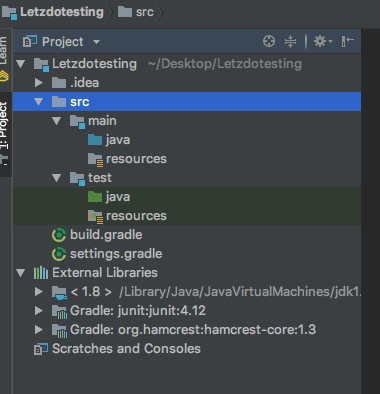This screenshot has height=394, width=380.
Task: Click the Project view icon in the panel header
Action: click(x=30, y=42)
